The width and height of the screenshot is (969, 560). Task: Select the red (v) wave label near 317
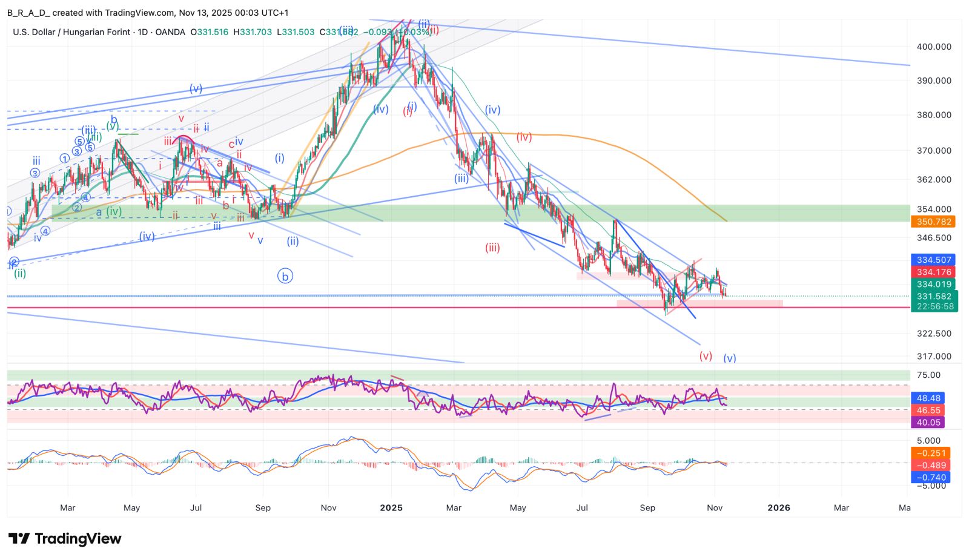[x=706, y=356]
